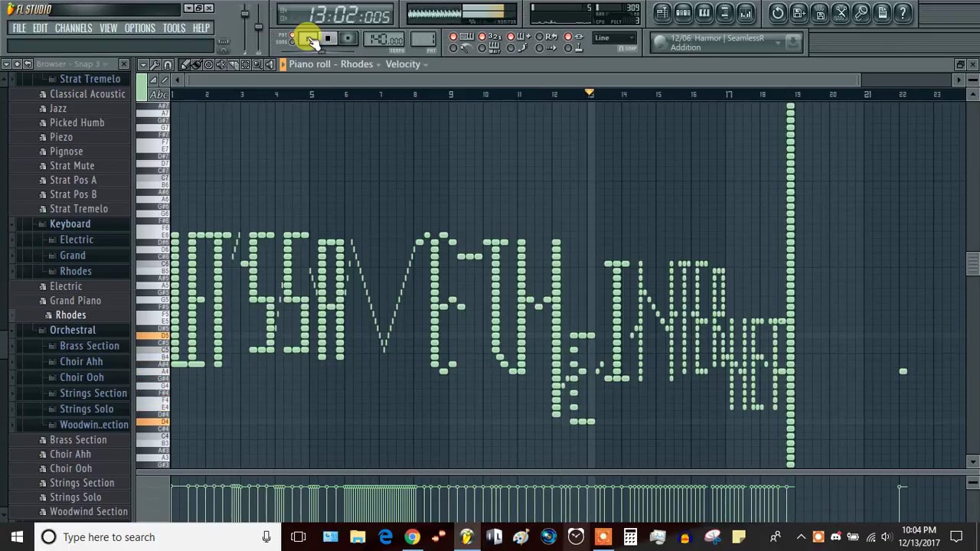Toggle the Browser window icon
The width and height of the screenshot is (980, 551).
[724, 13]
